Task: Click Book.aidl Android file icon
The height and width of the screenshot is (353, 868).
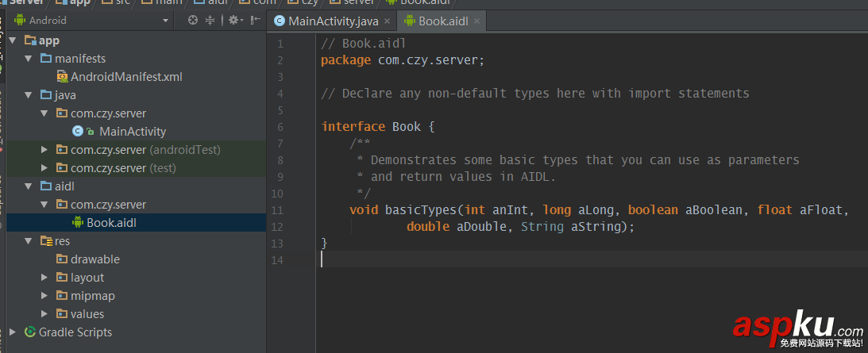Action: (78, 223)
